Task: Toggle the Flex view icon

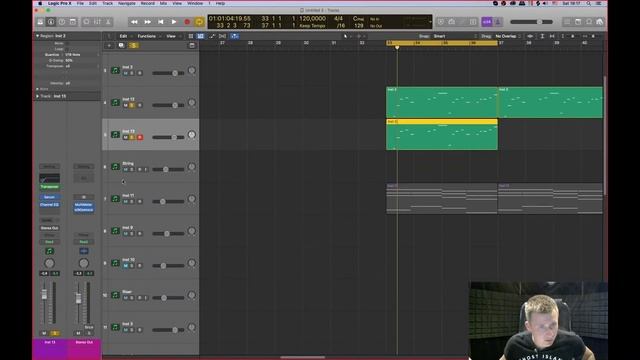Action: point(222,36)
